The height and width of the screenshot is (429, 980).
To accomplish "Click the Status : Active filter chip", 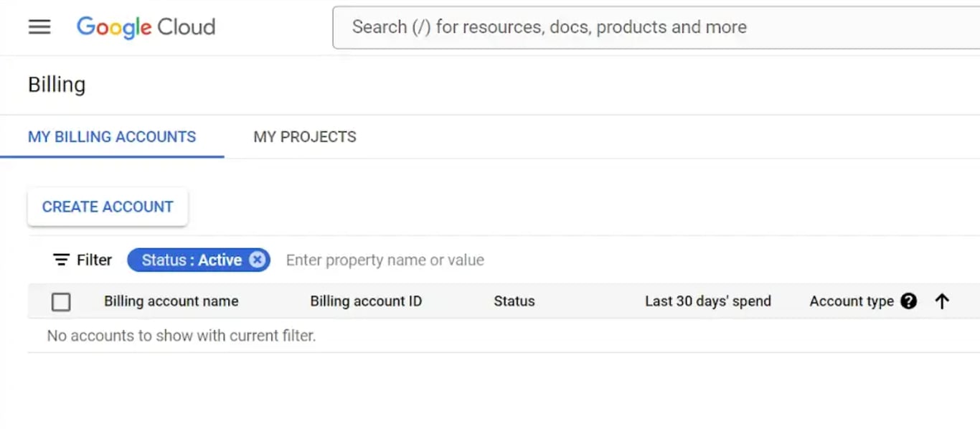I will pos(192,260).
